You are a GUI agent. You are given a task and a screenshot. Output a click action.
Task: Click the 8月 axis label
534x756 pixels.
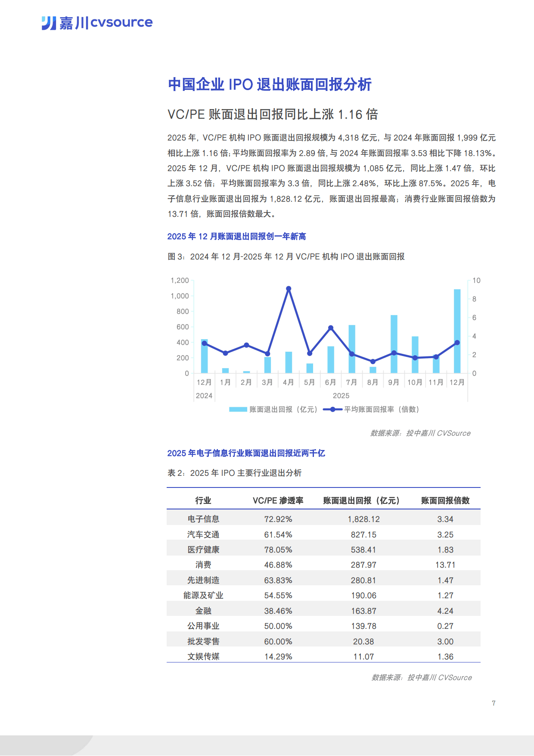373,382
